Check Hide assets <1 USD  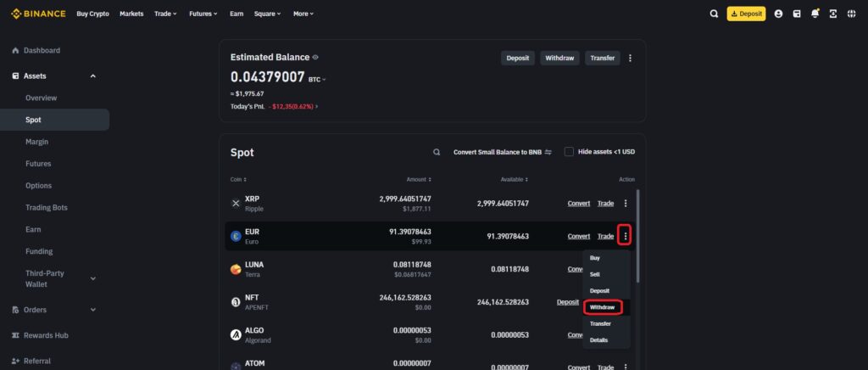click(569, 152)
